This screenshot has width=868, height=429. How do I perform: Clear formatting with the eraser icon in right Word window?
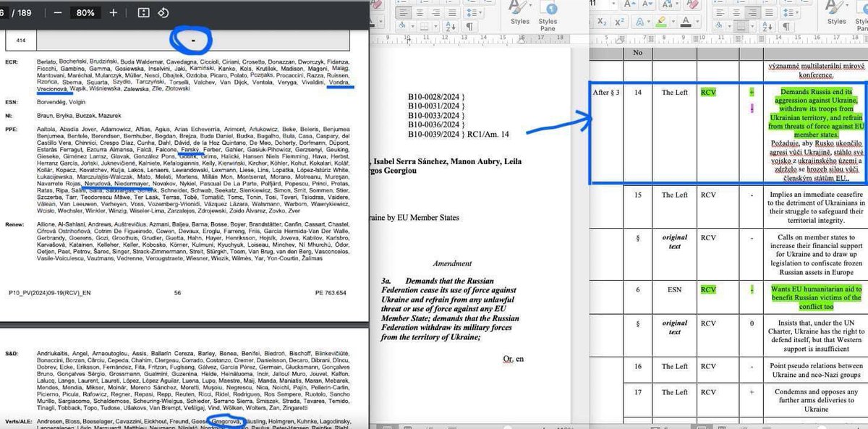[x=692, y=4]
